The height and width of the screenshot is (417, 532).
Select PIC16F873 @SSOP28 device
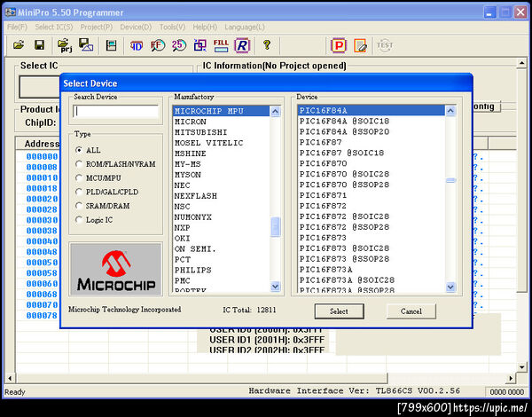coord(372,259)
